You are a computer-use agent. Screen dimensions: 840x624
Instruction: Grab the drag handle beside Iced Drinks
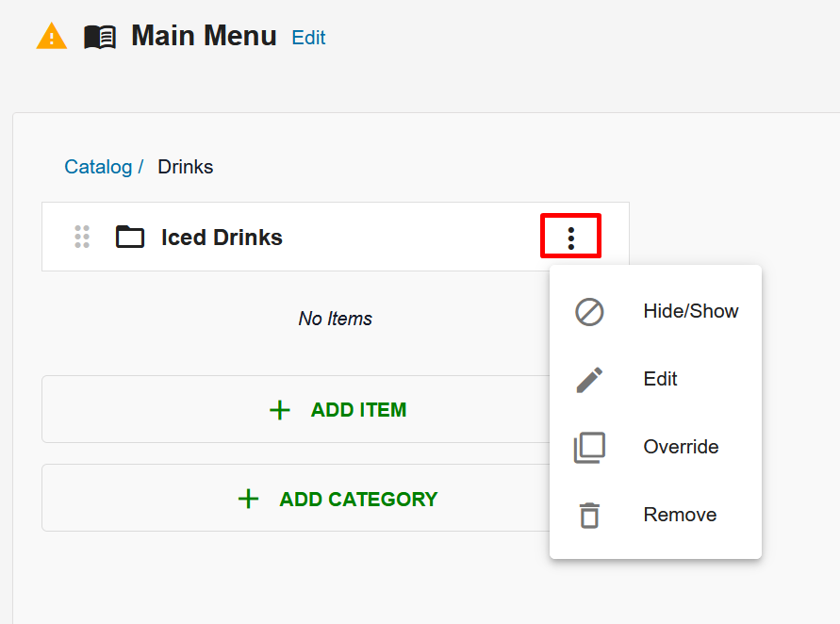pyautogui.click(x=82, y=237)
